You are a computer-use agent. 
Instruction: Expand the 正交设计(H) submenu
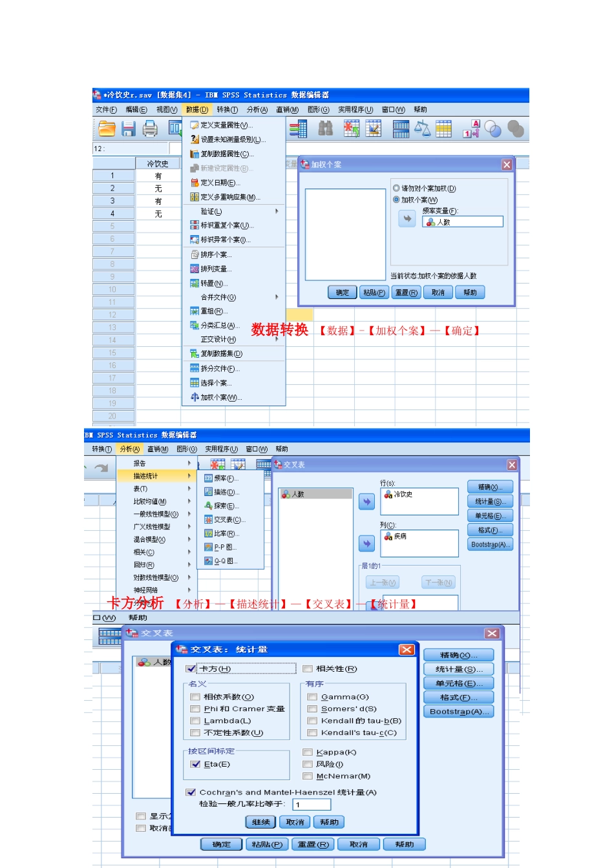point(234,339)
